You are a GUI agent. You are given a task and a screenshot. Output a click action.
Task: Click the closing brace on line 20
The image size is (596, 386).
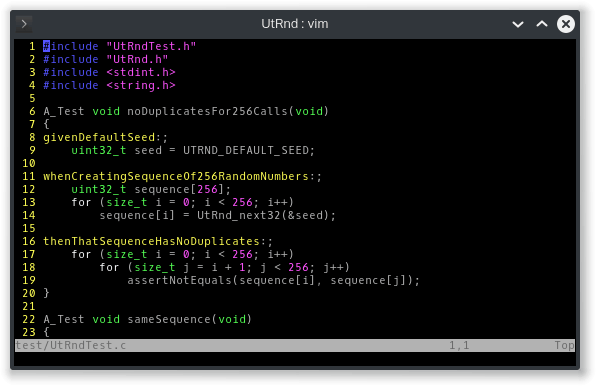[46, 293]
